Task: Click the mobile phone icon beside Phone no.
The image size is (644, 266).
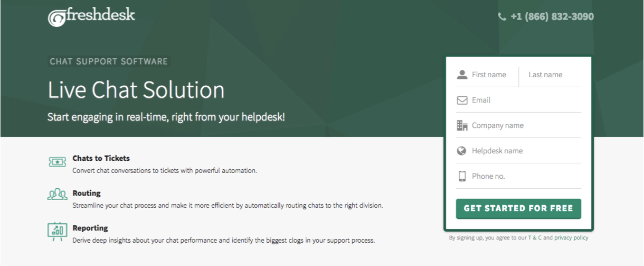Action: [462, 176]
